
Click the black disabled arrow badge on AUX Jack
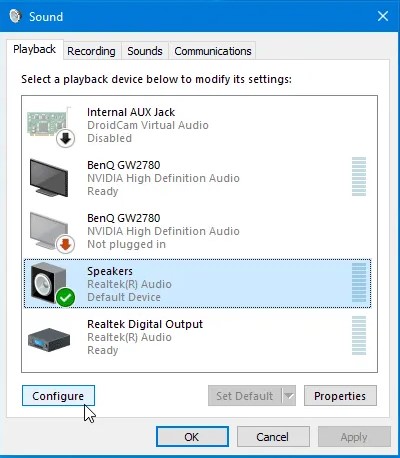coord(65,138)
